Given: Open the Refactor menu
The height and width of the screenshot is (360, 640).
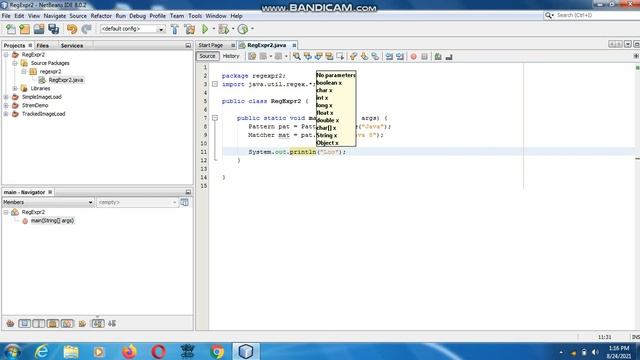Looking at the screenshot, I should [x=101, y=16].
